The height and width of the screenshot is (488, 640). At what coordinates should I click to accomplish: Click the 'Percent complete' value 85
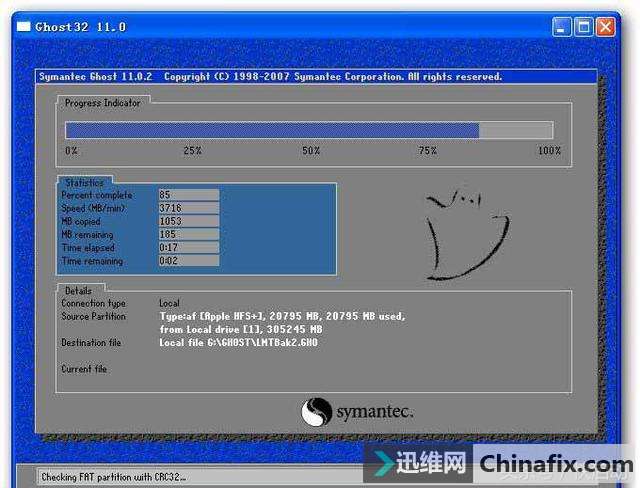189,195
